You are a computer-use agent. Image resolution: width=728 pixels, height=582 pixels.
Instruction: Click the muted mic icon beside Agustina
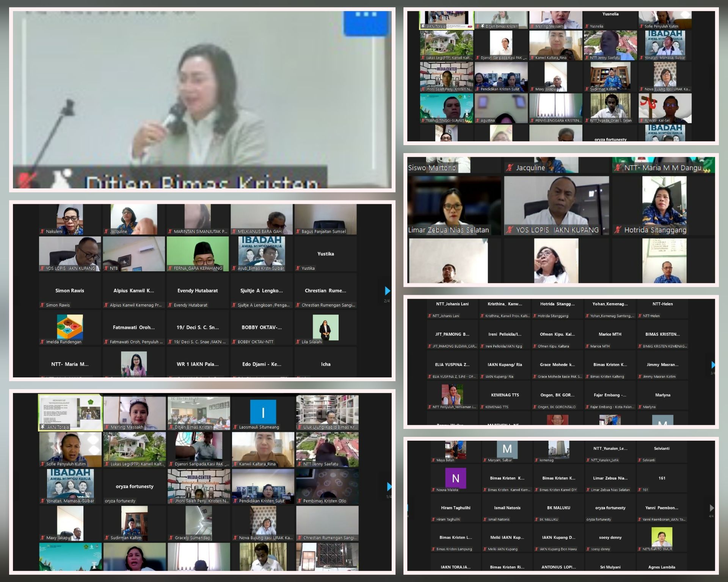[477, 120]
